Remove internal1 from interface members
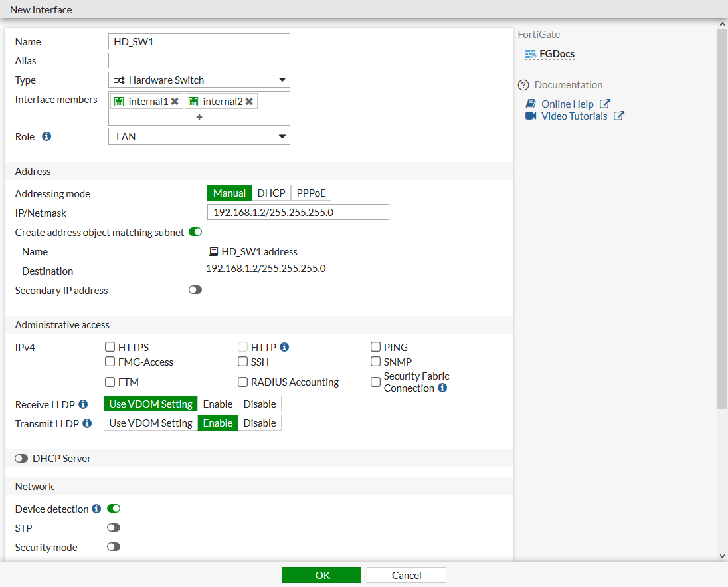The width and height of the screenshot is (728, 587). 174,101
